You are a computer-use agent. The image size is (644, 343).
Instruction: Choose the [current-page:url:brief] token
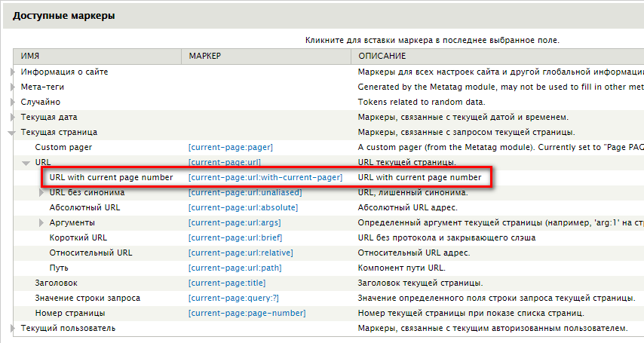click(x=235, y=237)
